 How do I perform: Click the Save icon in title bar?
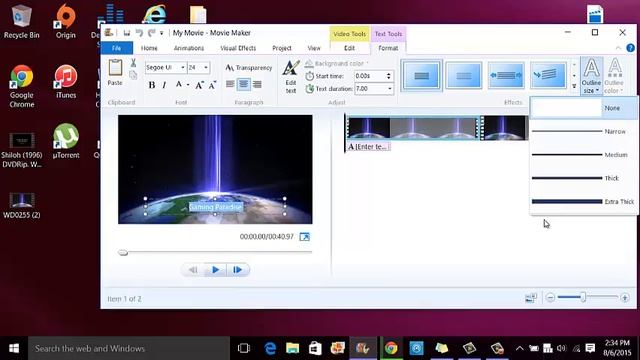pos(127,33)
